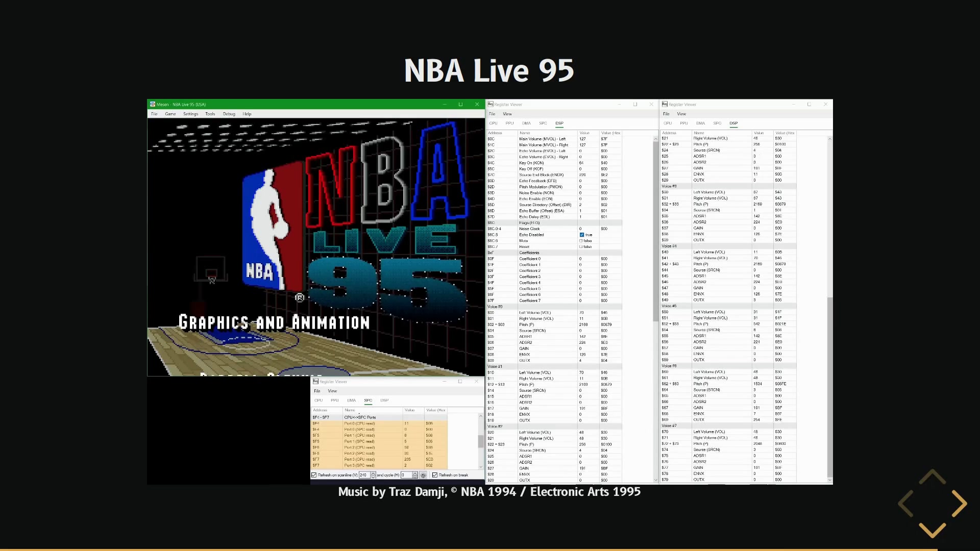Image resolution: width=980 pixels, height=551 pixels.
Task: Increase the cycle (H) value with up arrow
Action: click(415, 473)
